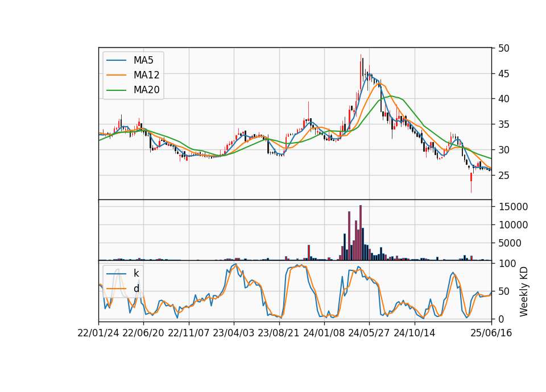Click the price axis label 35
Viewport: 546px width, 392px height.
503,124
